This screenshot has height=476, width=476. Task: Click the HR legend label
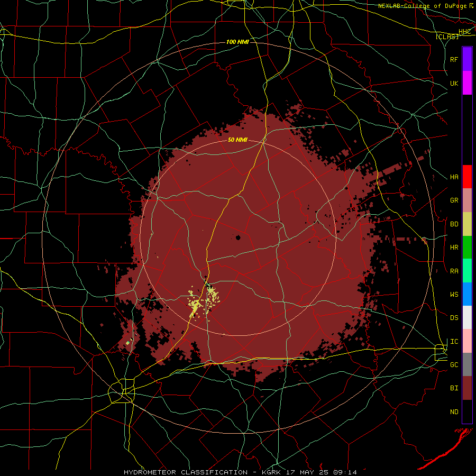click(454, 248)
